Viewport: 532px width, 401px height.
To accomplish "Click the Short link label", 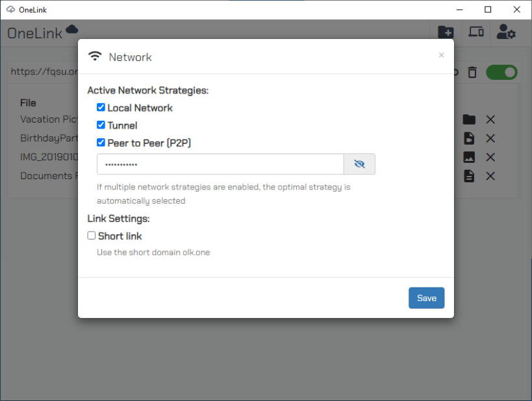I will point(120,236).
